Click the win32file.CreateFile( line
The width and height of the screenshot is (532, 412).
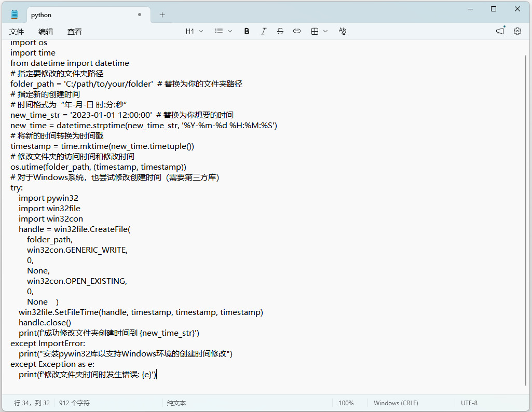tap(75, 229)
